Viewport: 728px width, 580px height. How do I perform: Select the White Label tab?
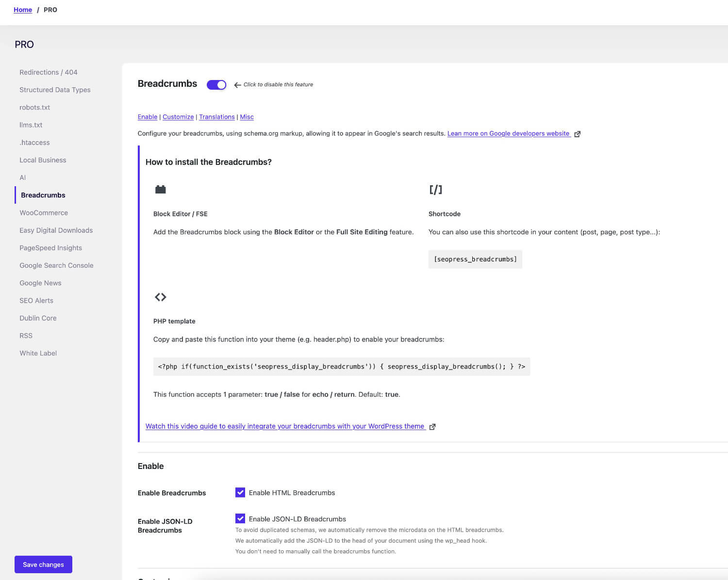point(38,353)
